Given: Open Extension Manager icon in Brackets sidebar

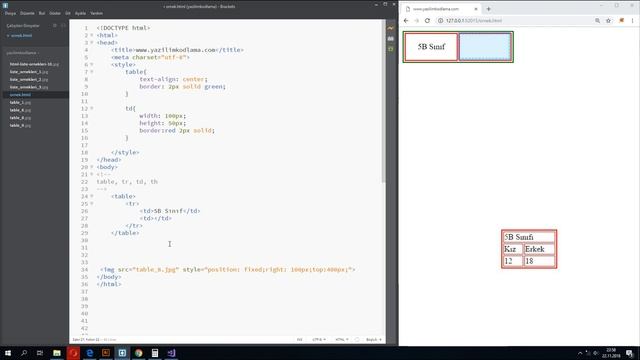Looking at the screenshot, I should click(391, 38).
